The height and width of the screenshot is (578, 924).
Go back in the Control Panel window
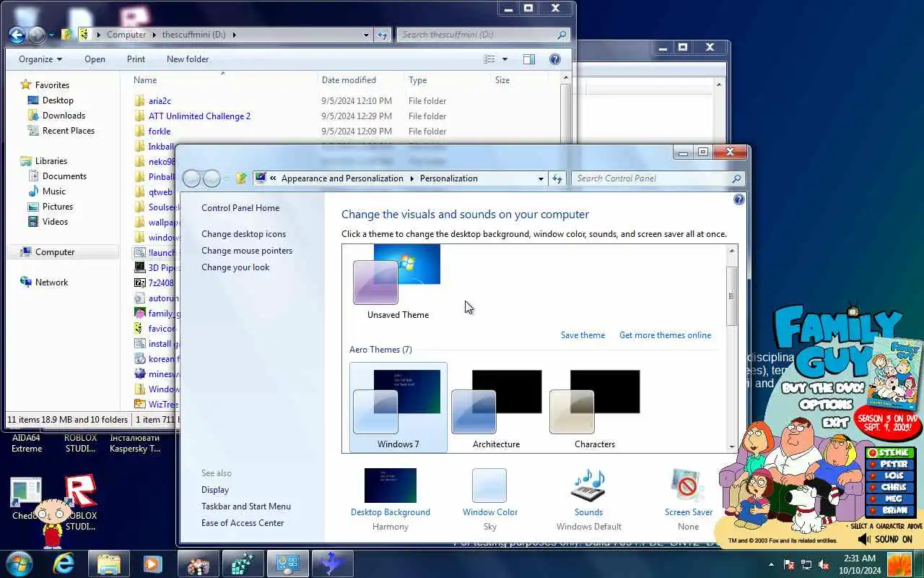click(x=191, y=178)
